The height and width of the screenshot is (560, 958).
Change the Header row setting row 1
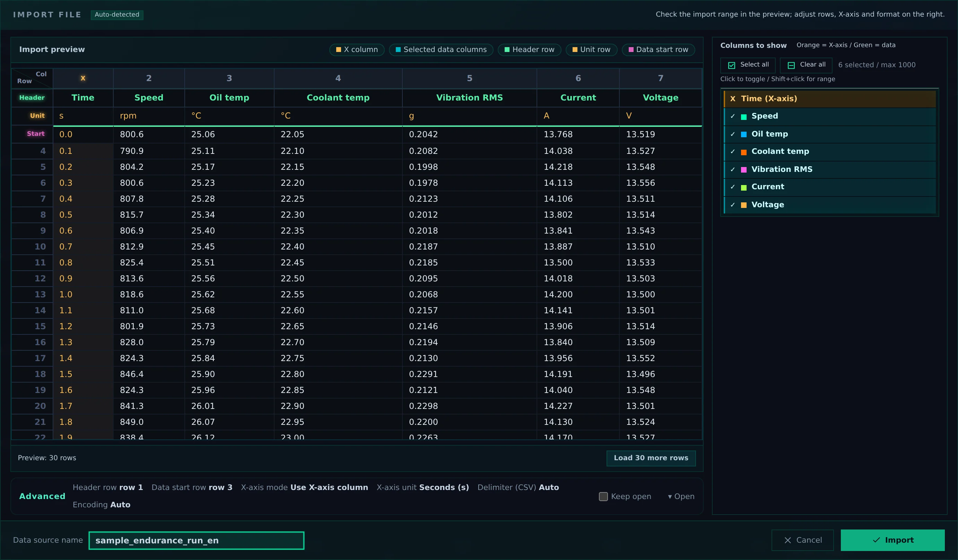pyautogui.click(x=107, y=487)
